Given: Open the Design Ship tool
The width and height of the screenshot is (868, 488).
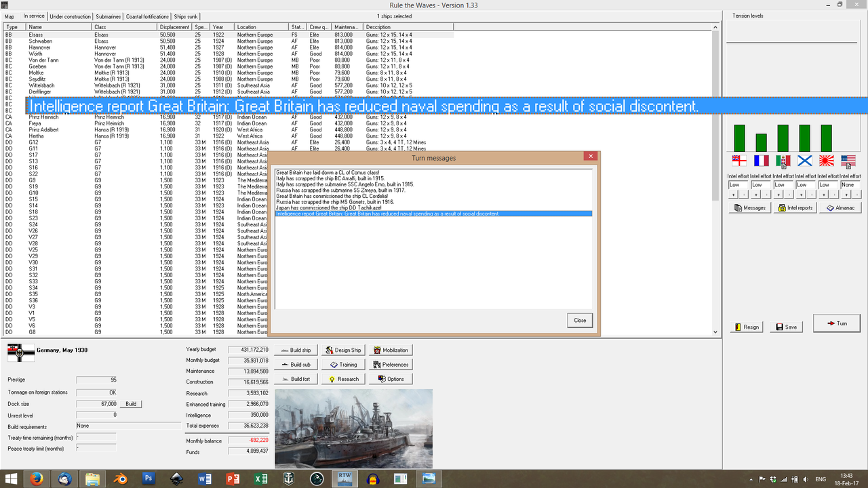Looking at the screenshot, I should pyautogui.click(x=342, y=350).
